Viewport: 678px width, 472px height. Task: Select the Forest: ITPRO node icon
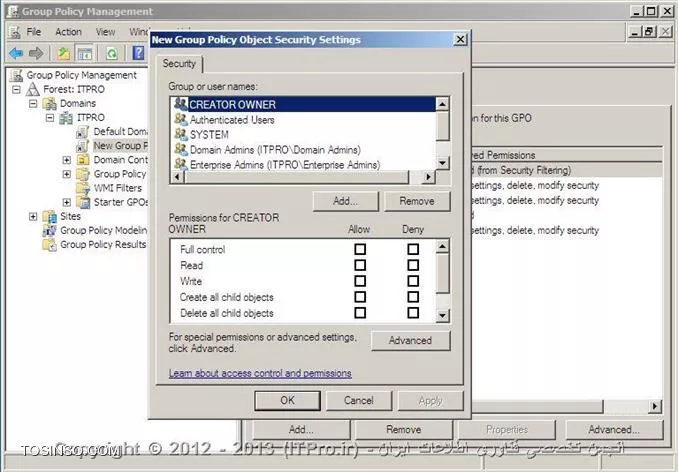tap(33, 89)
